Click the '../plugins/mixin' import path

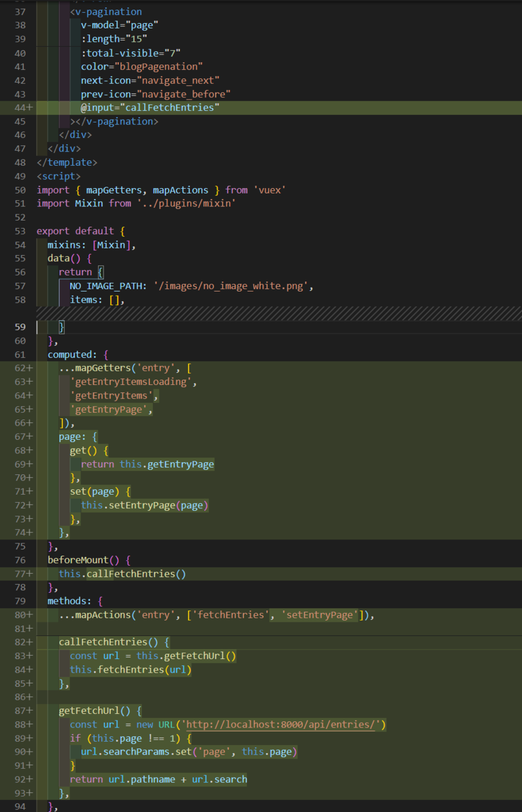pyautogui.click(x=187, y=204)
